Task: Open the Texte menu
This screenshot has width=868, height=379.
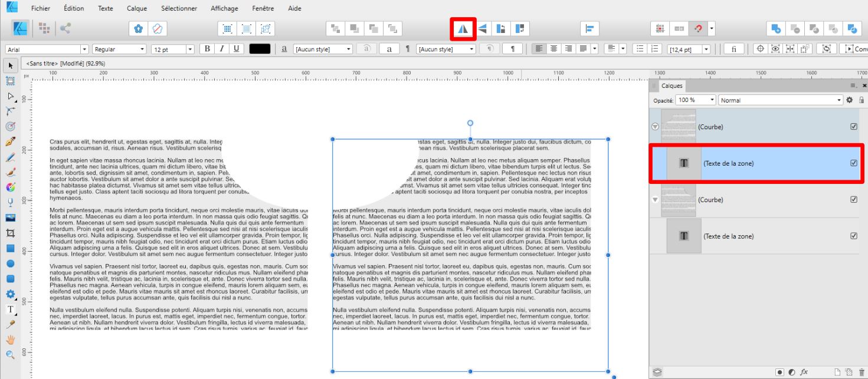Action: click(106, 8)
